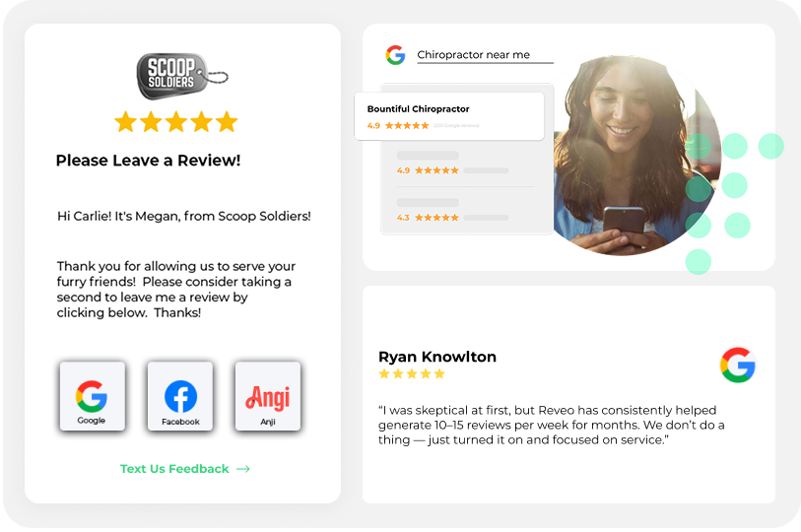Screen dimensions: 801x532
Task: Click the 4.9 star rating on Bountiful Chiropractor
Action: click(398, 126)
